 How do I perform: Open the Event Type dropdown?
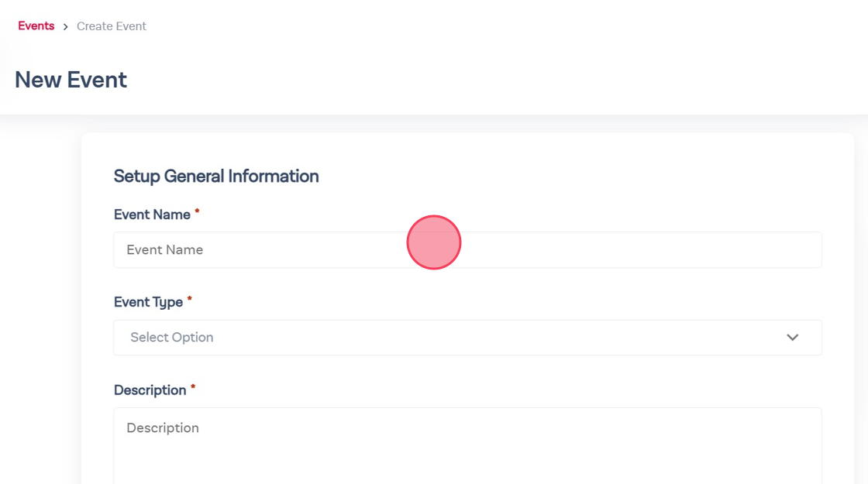point(467,338)
